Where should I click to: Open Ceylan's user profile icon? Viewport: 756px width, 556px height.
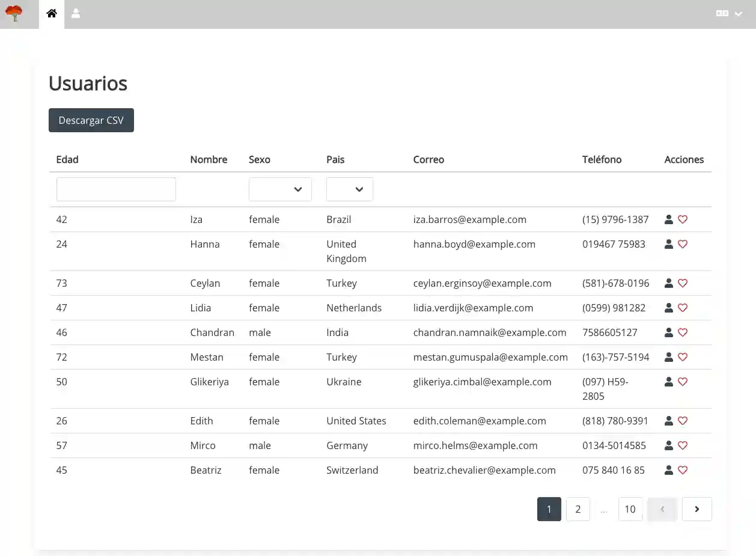(669, 283)
